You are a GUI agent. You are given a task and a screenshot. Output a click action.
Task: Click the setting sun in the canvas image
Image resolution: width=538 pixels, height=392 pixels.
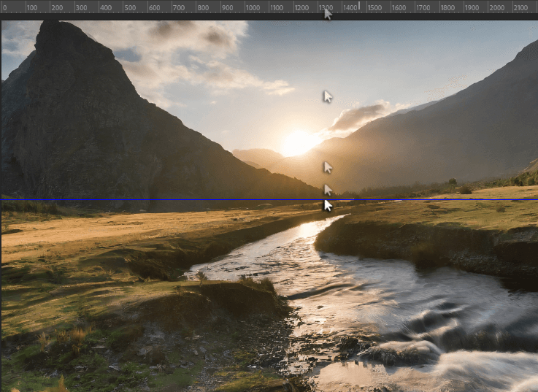tap(298, 143)
